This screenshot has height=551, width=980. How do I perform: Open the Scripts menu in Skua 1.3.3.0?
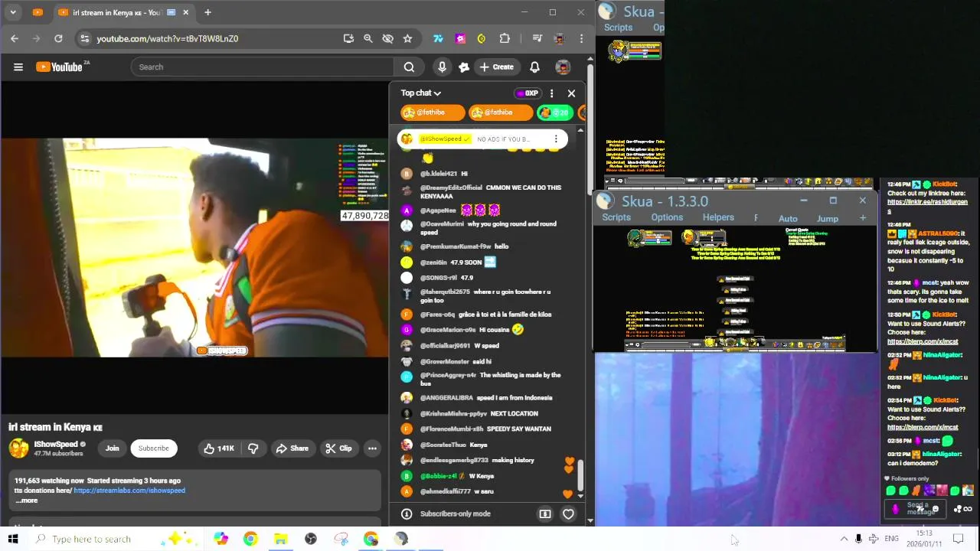pos(616,217)
